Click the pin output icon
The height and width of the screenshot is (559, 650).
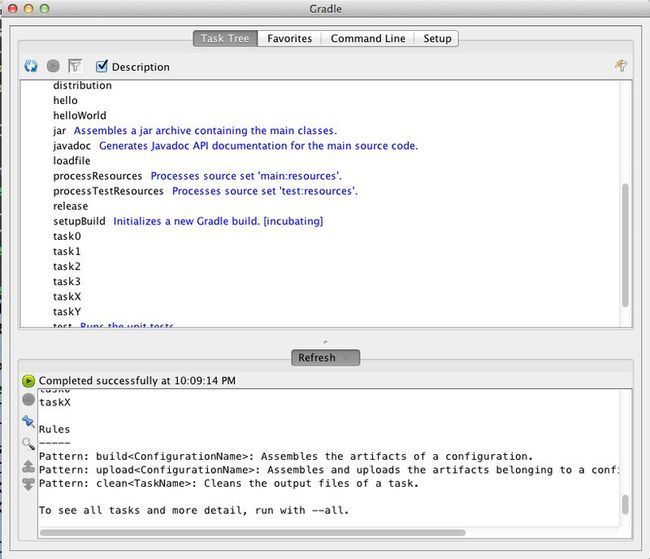[28, 421]
